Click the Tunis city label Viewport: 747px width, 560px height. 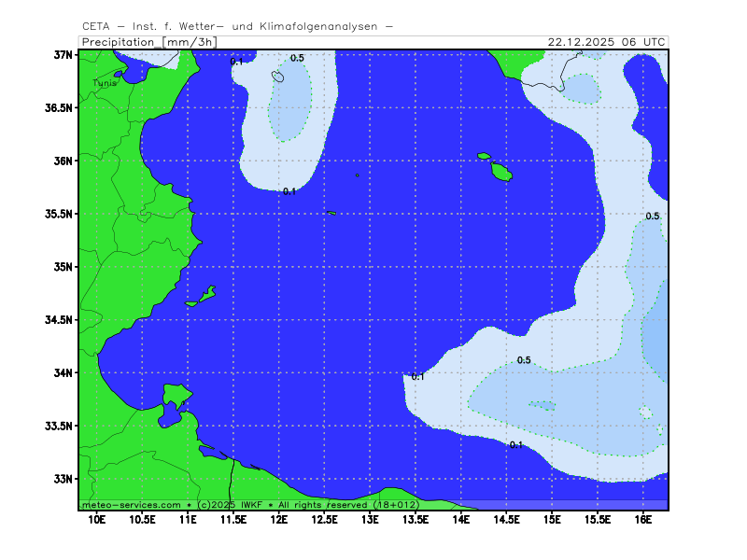click(105, 83)
